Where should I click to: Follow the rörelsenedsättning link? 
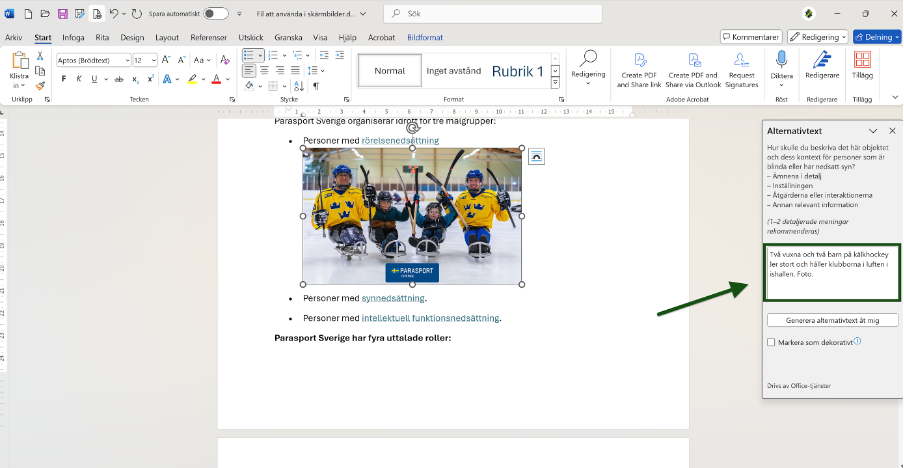(x=400, y=141)
